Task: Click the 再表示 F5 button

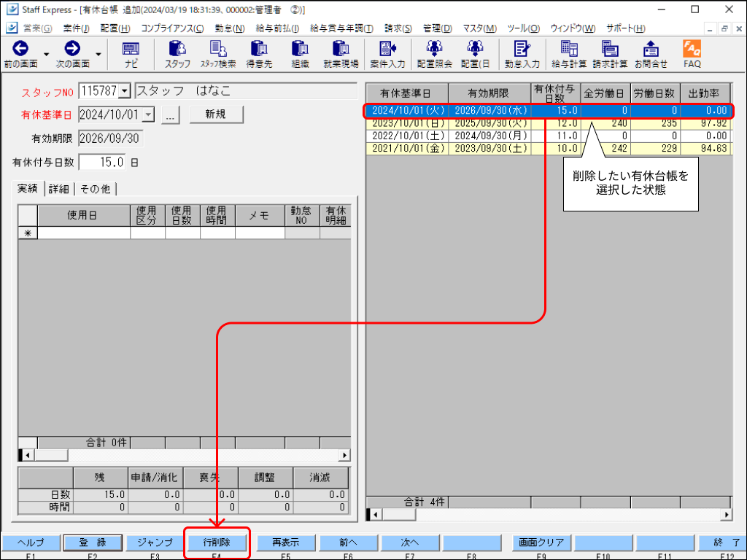Action: pos(286,542)
